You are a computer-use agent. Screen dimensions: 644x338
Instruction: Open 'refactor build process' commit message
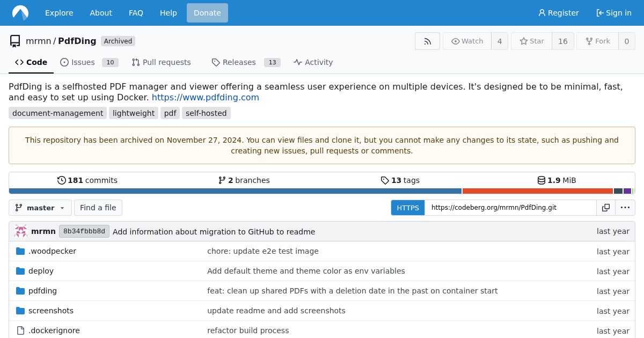(x=248, y=330)
